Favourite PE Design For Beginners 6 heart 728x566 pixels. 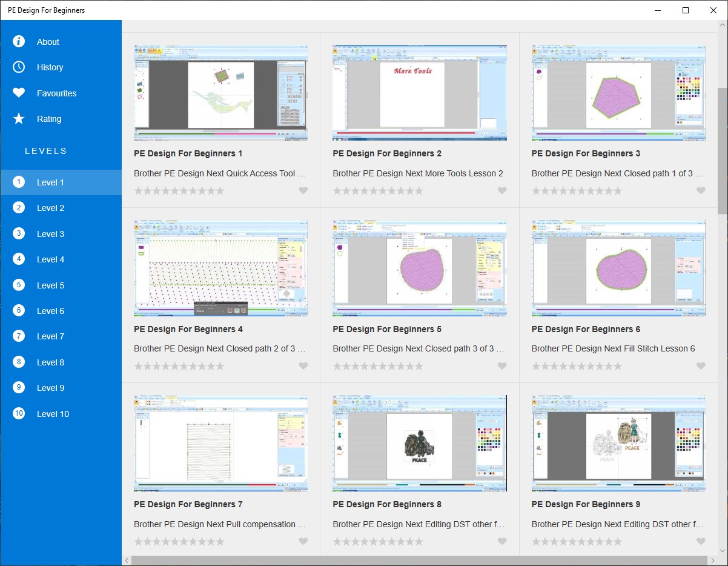click(701, 366)
